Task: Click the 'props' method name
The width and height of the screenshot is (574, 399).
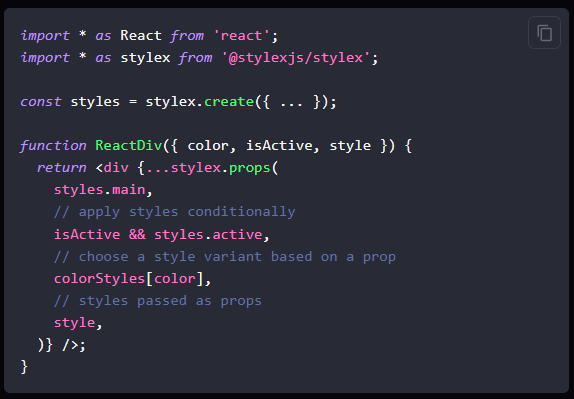Action: (249, 168)
